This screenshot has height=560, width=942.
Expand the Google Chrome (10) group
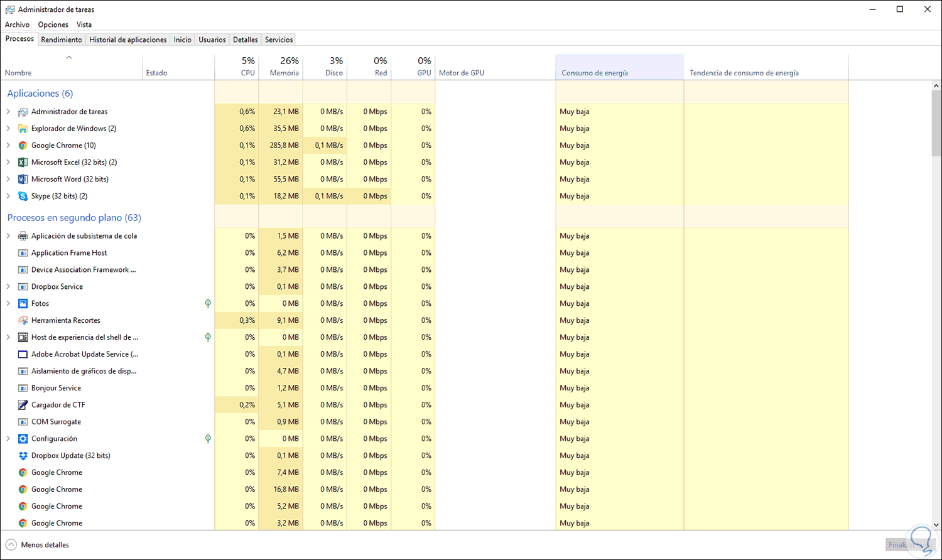[x=8, y=146]
